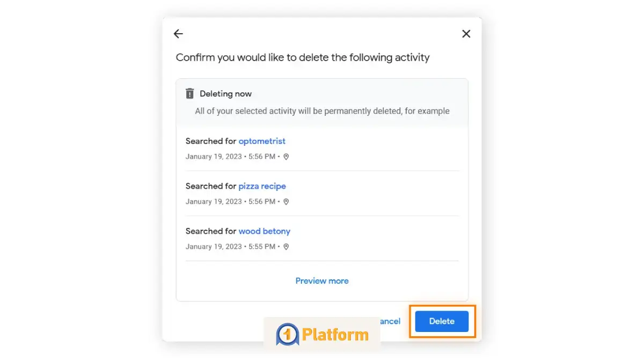The height and width of the screenshot is (362, 644).
Task: Select the optometrist entry timestamp
Action: pos(230,157)
